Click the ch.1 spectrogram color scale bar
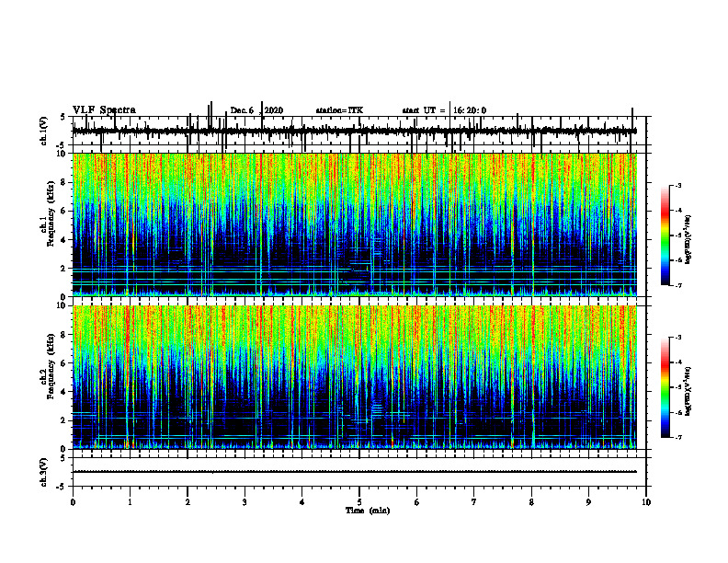 [665, 236]
